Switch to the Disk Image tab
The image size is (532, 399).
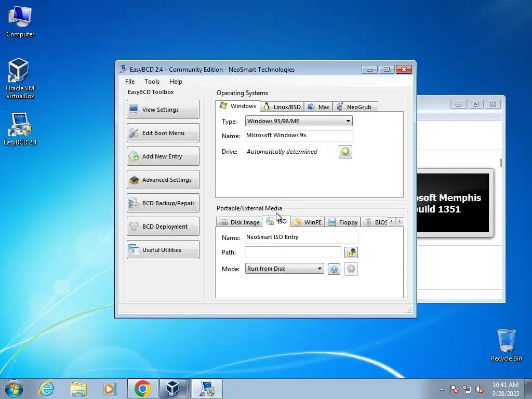(239, 222)
